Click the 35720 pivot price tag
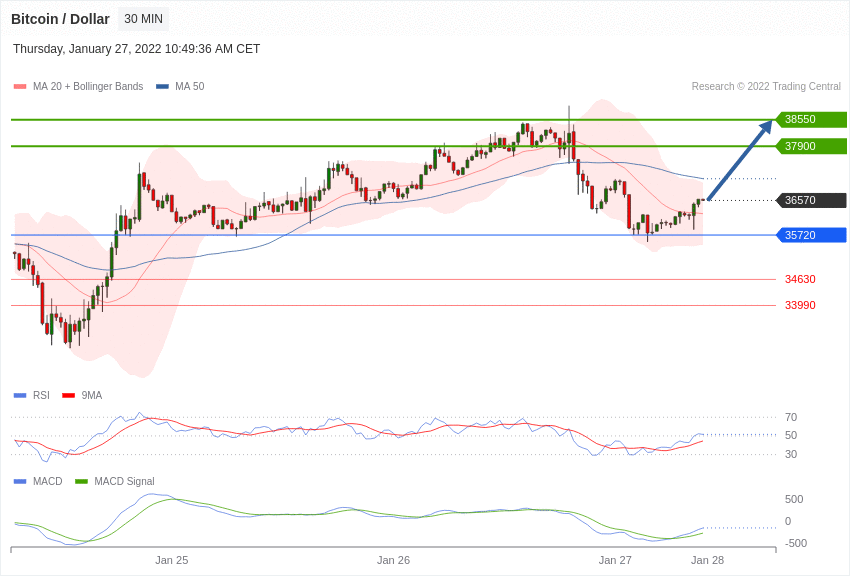The height and width of the screenshot is (576, 850). [812, 235]
